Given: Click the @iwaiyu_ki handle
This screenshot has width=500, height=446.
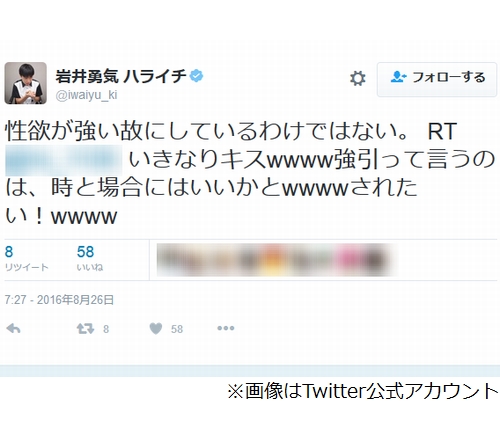Looking at the screenshot, I should pos(86,95).
